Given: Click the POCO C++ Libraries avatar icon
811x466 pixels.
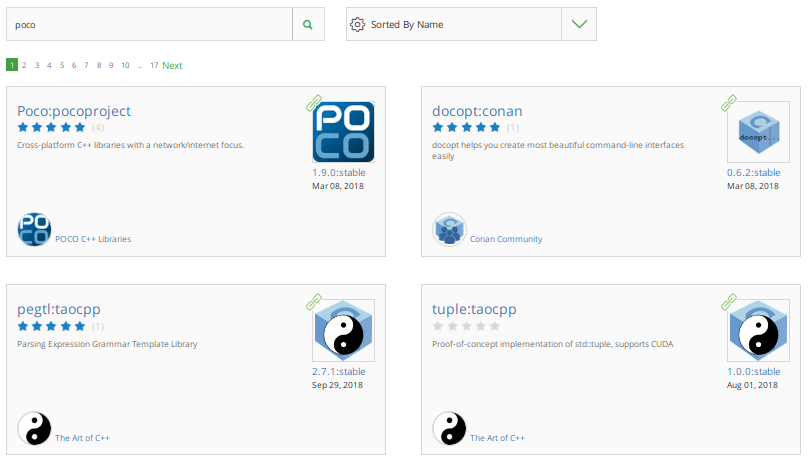Looking at the screenshot, I should 34,229.
